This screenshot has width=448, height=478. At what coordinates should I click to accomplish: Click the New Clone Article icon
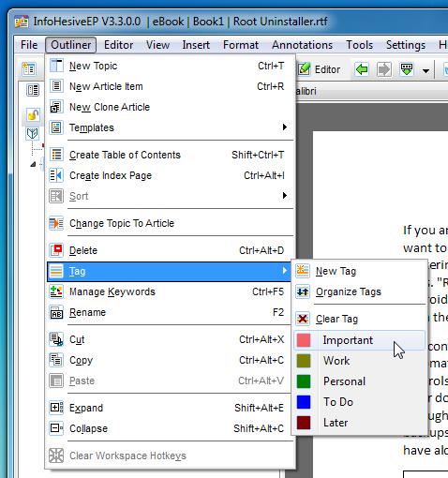tap(56, 107)
